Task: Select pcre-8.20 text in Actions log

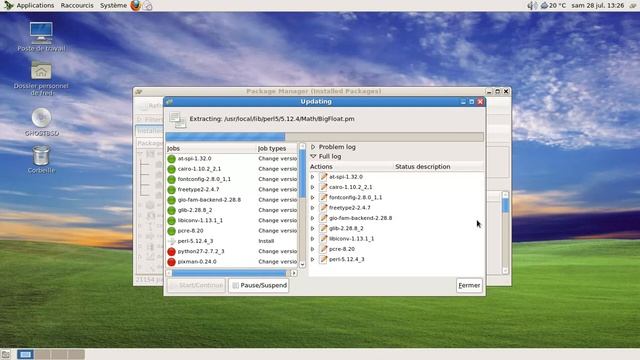Action: click(342, 249)
